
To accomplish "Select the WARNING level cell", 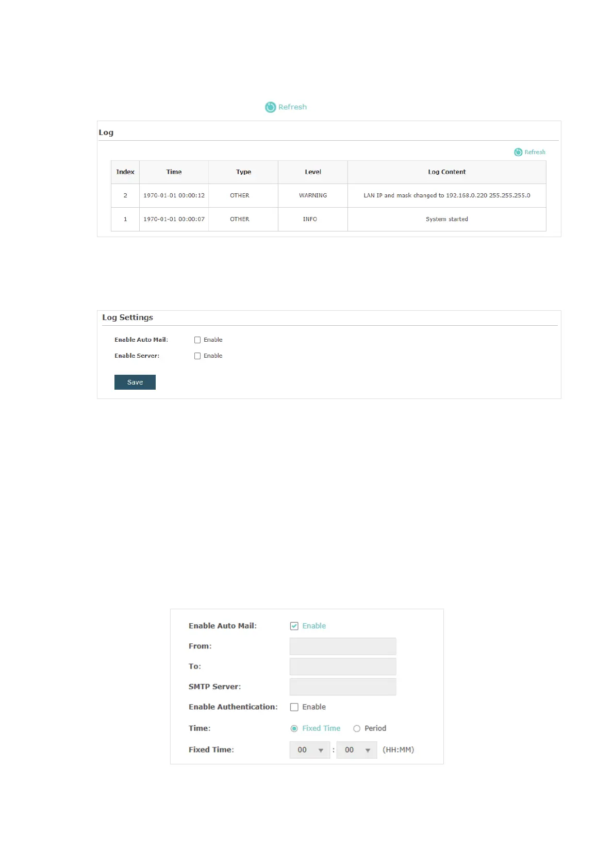I will point(313,196).
